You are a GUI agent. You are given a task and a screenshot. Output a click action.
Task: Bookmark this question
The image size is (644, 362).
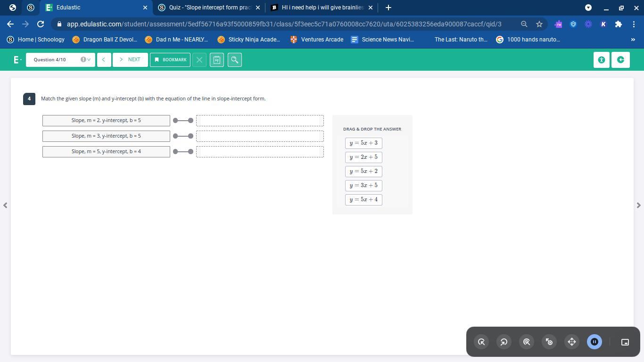point(170,60)
